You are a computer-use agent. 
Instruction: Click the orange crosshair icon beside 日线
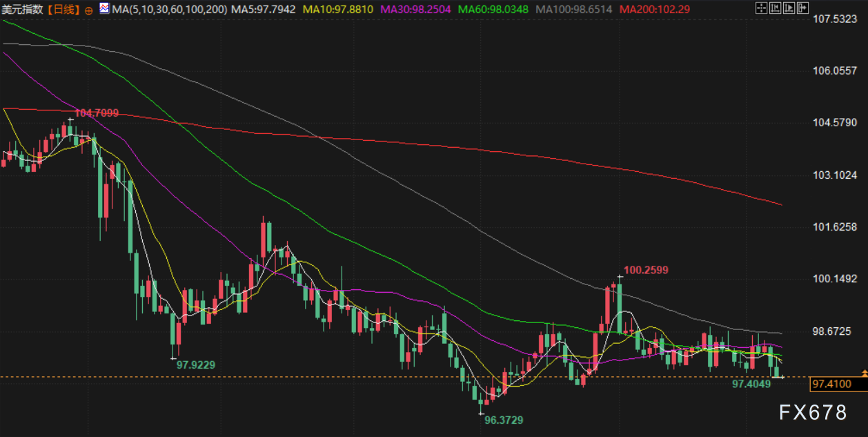pos(88,10)
